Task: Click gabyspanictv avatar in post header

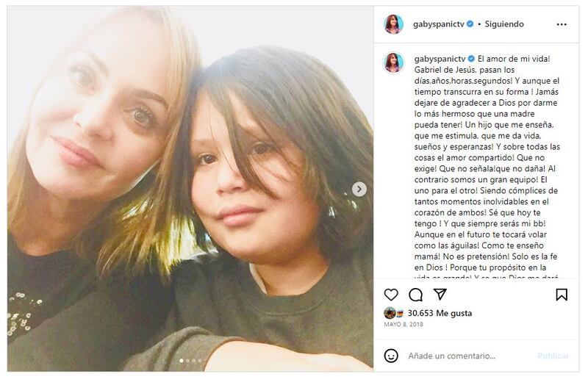Action: pyautogui.click(x=394, y=24)
